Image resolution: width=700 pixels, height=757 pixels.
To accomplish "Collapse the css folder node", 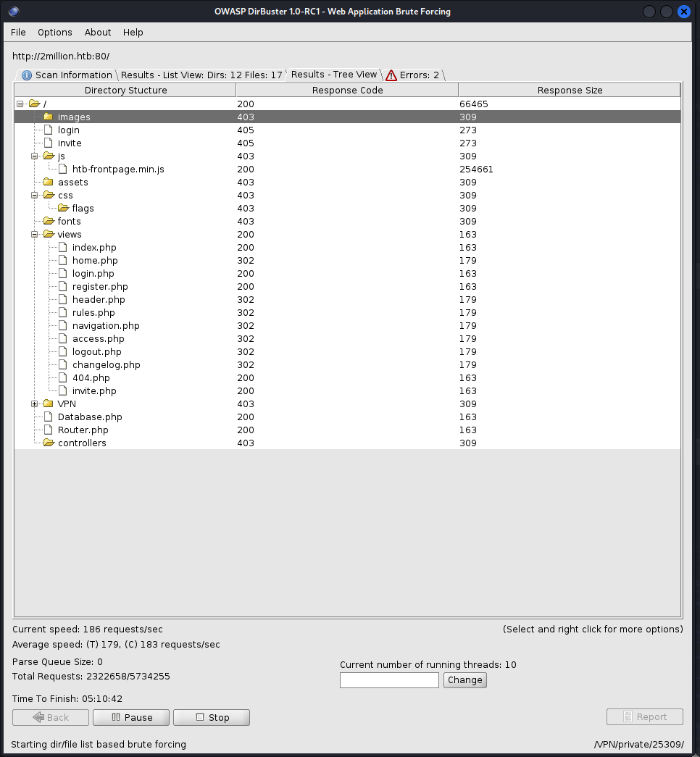I will tap(34, 195).
